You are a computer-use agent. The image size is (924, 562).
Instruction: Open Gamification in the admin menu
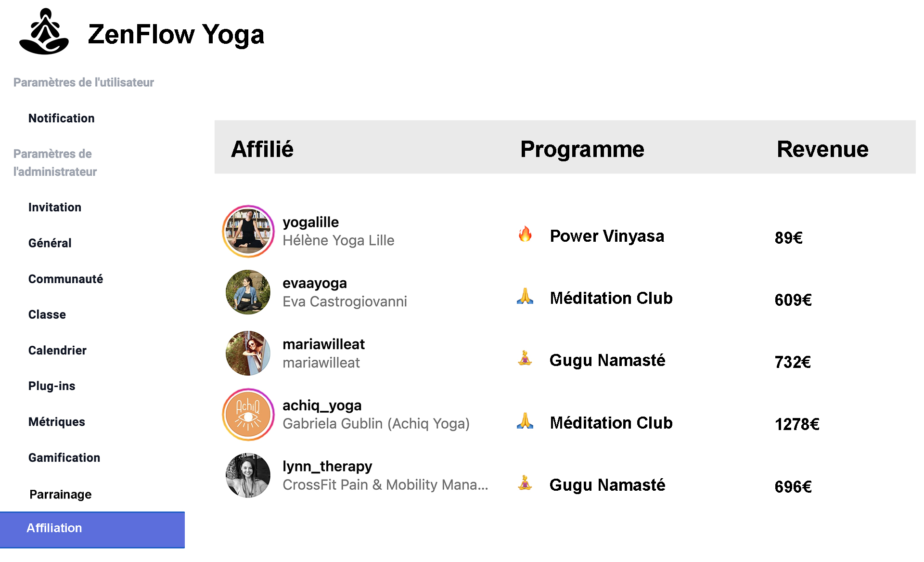(x=64, y=457)
